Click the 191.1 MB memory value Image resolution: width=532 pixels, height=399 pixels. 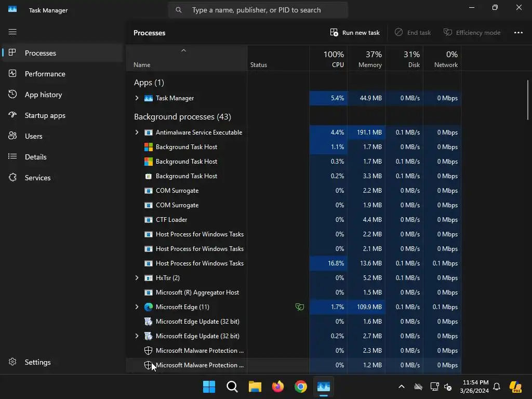[369, 132]
